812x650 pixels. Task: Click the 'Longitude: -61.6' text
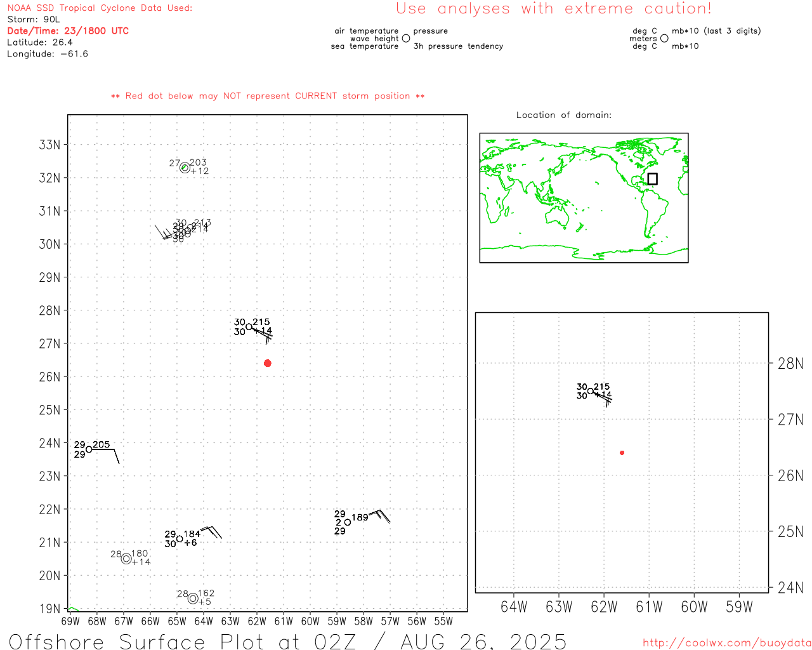48,54
